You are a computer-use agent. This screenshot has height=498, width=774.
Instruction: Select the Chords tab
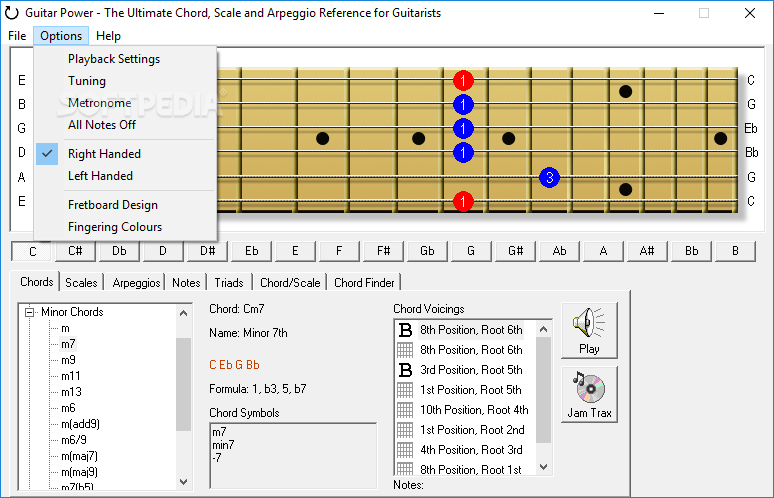(x=37, y=282)
